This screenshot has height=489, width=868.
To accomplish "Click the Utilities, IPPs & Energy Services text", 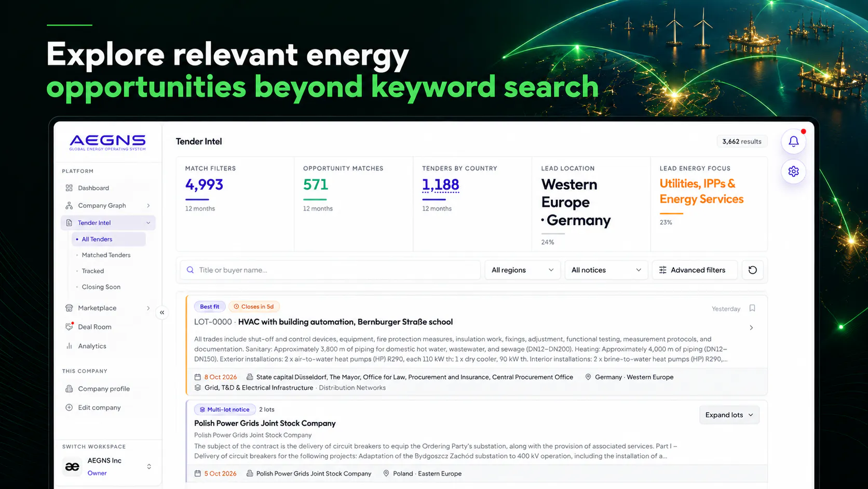I will tap(701, 191).
